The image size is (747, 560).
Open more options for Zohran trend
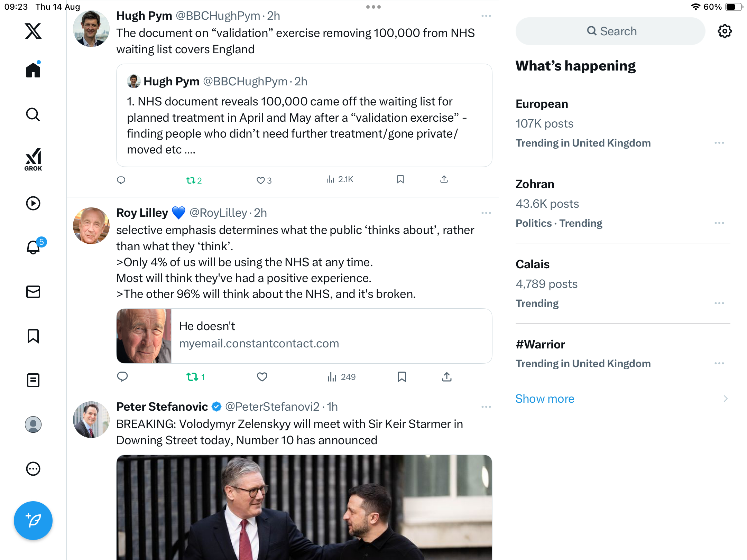click(x=719, y=223)
